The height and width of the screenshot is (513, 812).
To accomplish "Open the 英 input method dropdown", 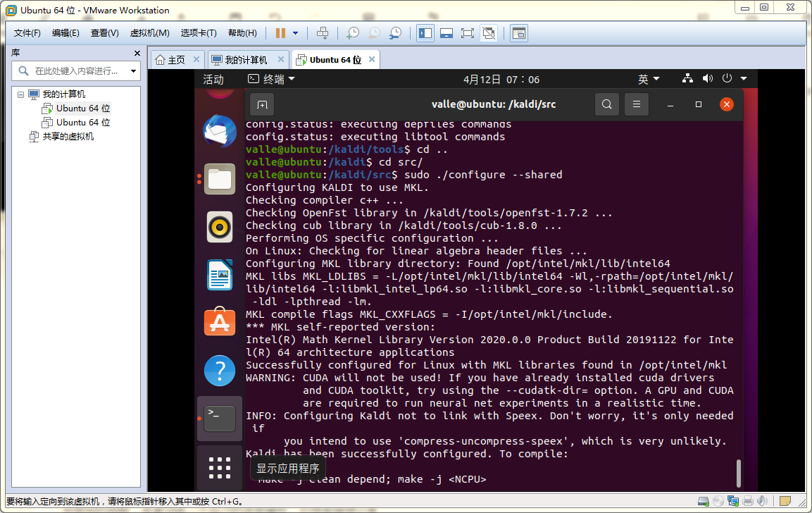I will click(649, 80).
